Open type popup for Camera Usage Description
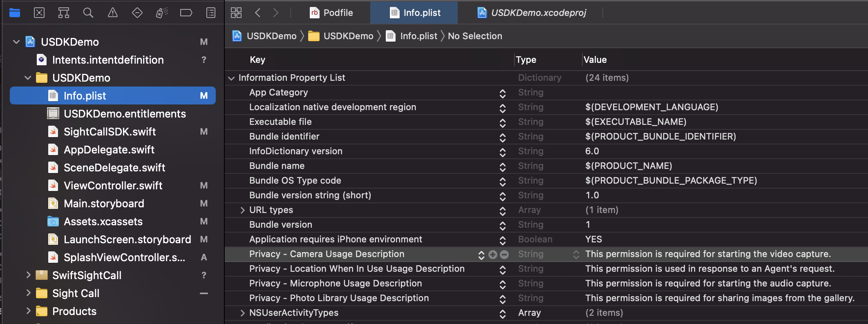This screenshot has width=868, height=324. 576,255
